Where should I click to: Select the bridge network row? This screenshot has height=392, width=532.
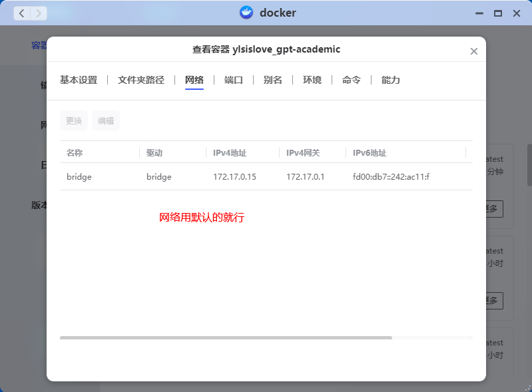pos(266,177)
